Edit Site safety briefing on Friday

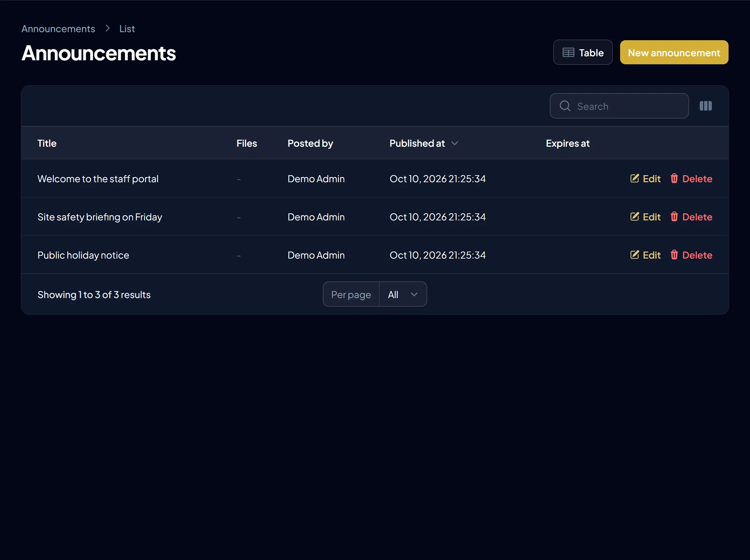tap(645, 217)
